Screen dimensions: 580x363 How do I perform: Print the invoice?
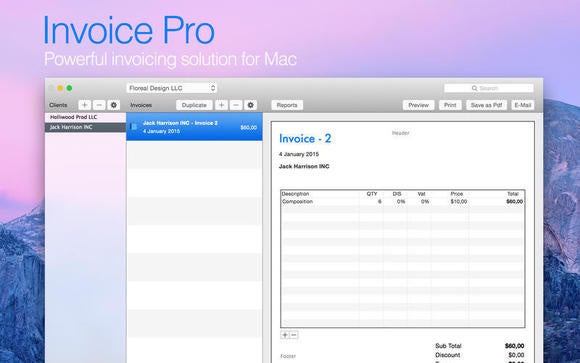tap(450, 105)
